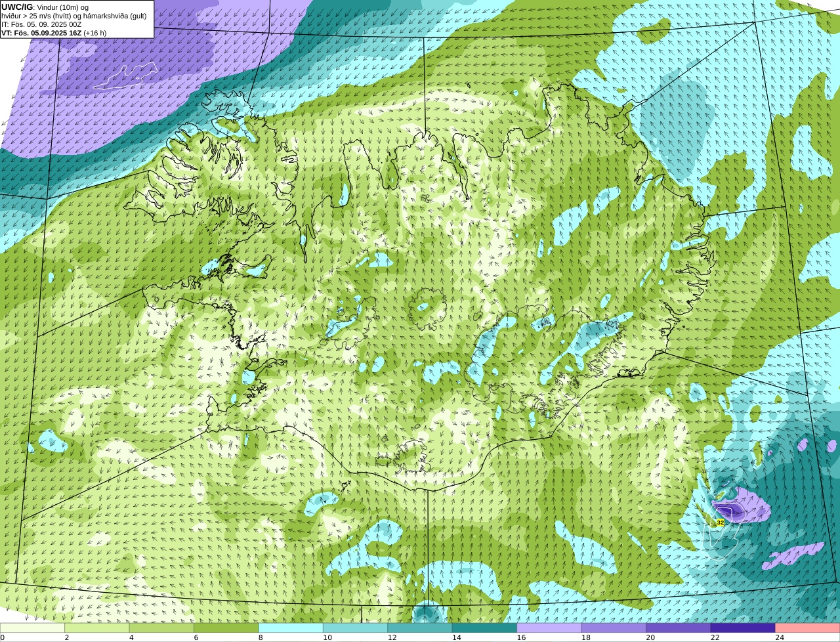
Task: Click the legend tick label 6
Action: [x=196, y=637]
